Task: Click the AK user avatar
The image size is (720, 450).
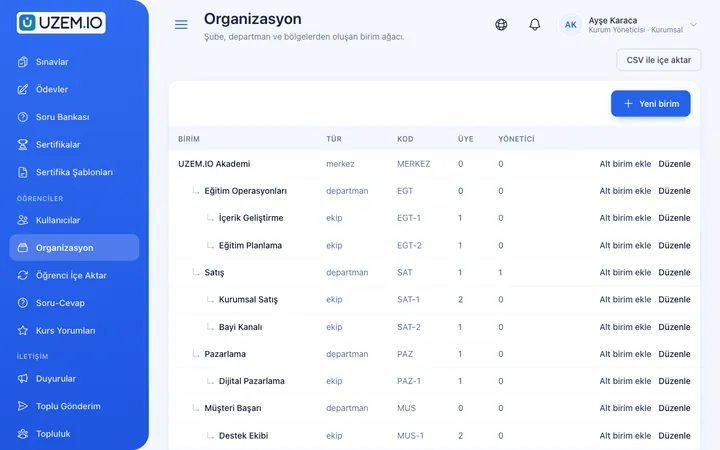Action: 570,25
